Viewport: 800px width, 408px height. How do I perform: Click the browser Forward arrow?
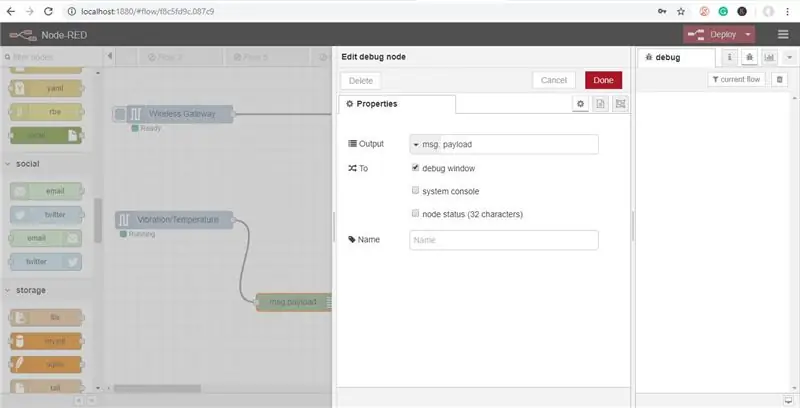tap(29, 11)
